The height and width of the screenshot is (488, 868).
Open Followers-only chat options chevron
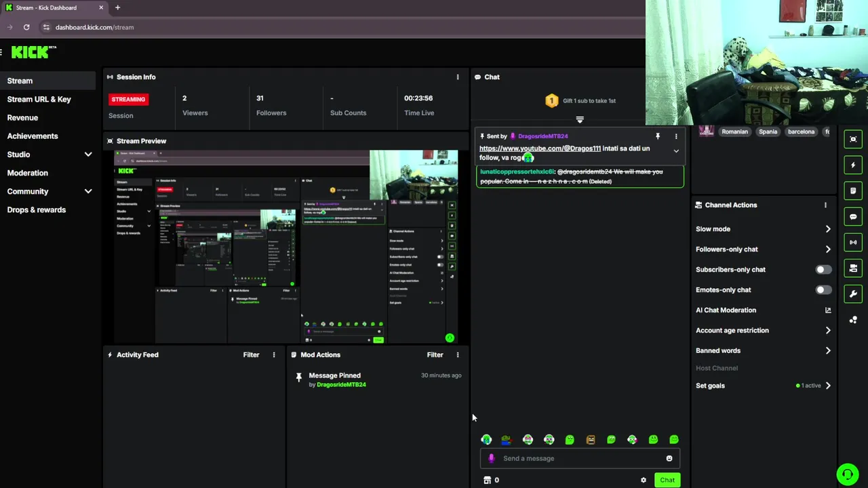828,249
